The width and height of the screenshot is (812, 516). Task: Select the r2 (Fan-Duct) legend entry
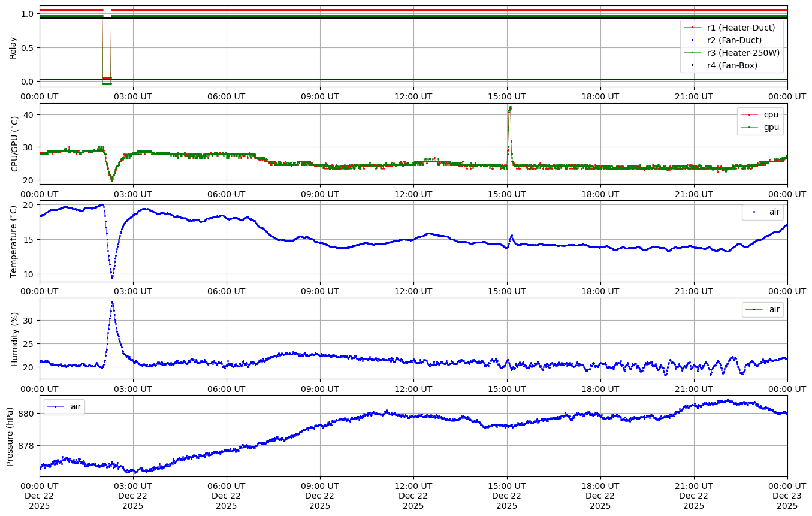pos(734,40)
